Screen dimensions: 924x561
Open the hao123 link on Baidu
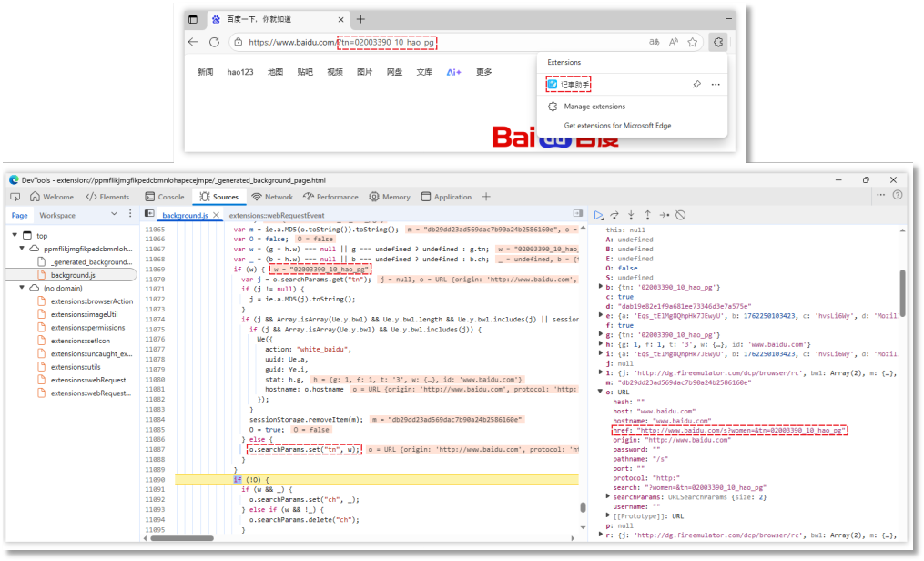(240, 72)
